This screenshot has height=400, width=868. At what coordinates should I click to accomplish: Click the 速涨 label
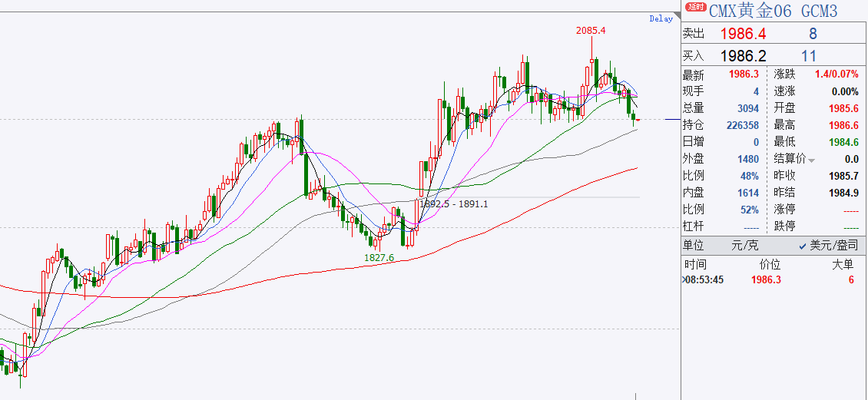pyautogui.click(x=784, y=91)
